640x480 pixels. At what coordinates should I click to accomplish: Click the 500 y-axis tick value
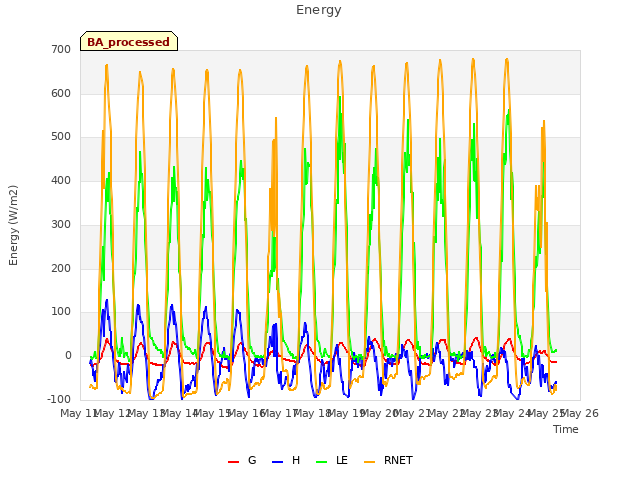pyautogui.click(x=61, y=137)
